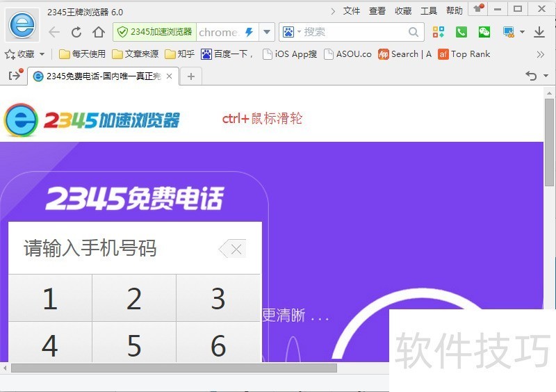Click the backspace delete icon in dialer
This screenshot has height=392, width=556.
(232, 250)
